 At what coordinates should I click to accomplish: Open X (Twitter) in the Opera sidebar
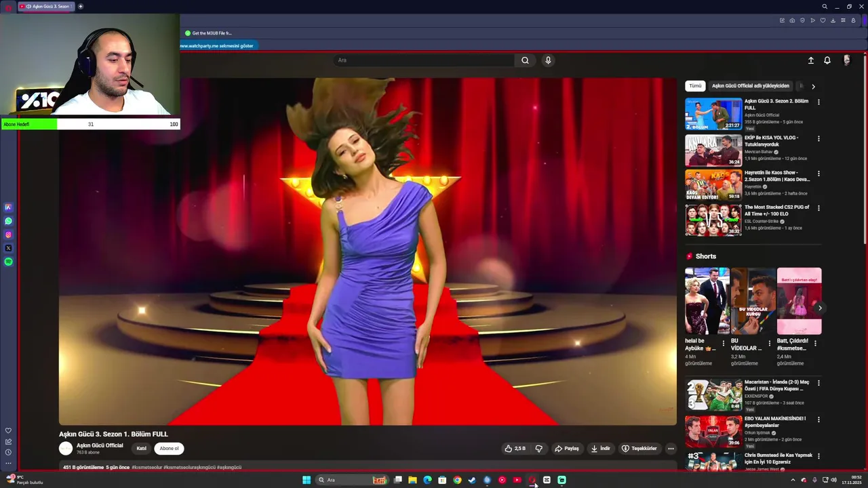[8, 248]
